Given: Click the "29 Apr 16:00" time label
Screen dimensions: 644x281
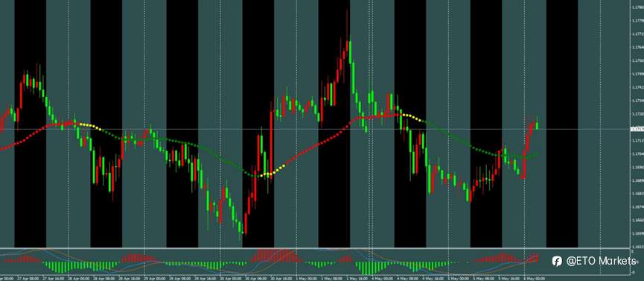Looking at the screenshot, I should pos(205,279).
